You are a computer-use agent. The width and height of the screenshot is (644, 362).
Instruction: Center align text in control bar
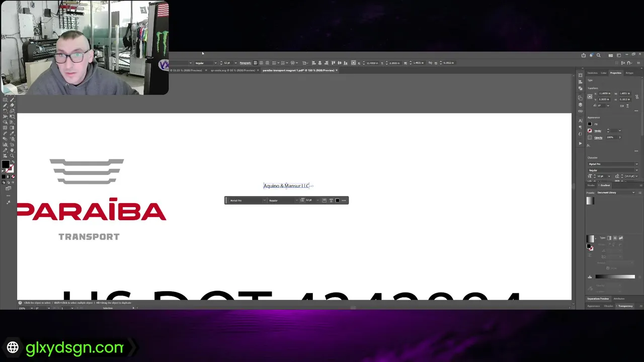(x=261, y=62)
